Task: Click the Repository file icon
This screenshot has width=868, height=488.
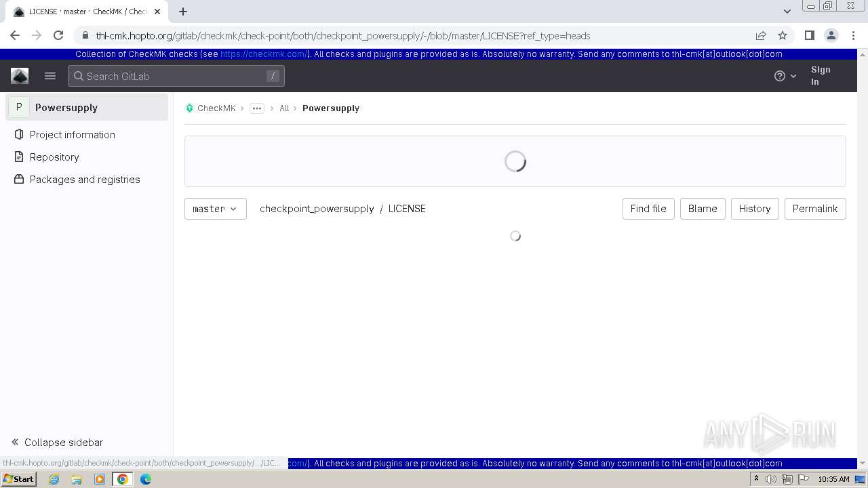Action: [18, 157]
